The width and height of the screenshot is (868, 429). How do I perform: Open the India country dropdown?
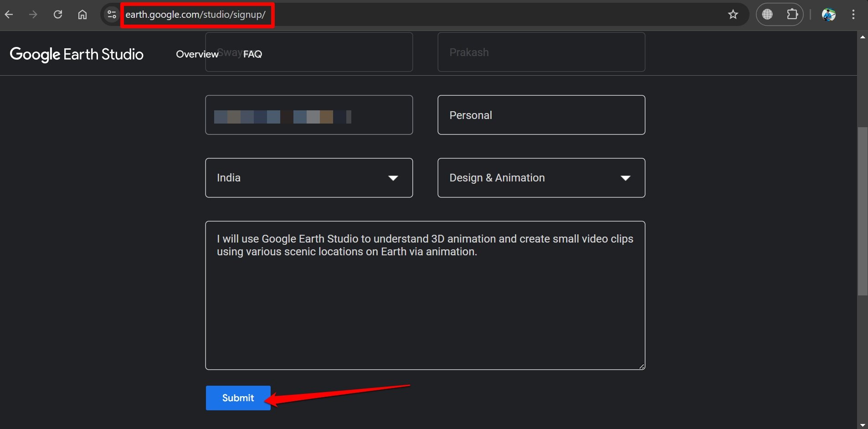(x=309, y=178)
